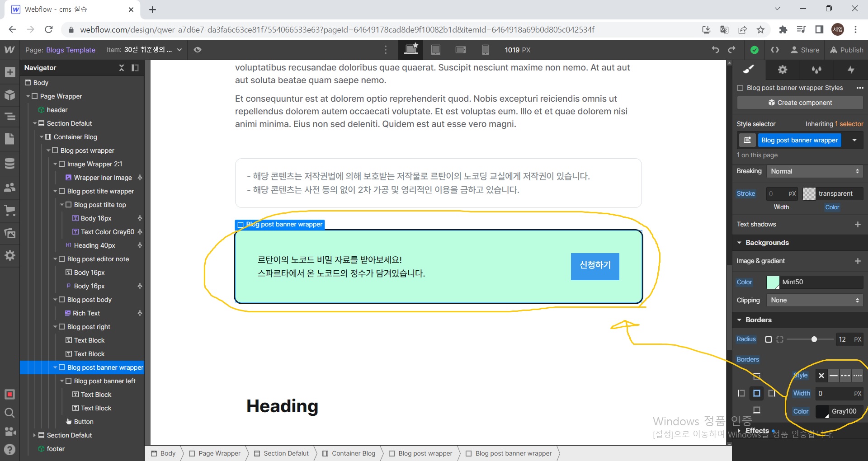Open the three-dot menu for banner wrapper styles
Image resolution: width=868 pixels, height=461 pixels.
(860, 88)
